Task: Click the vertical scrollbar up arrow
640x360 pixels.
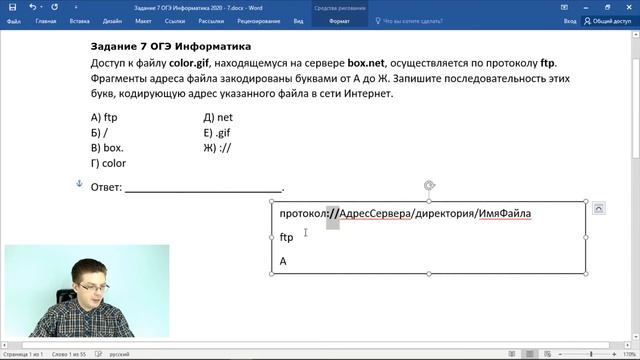Action: (636, 35)
